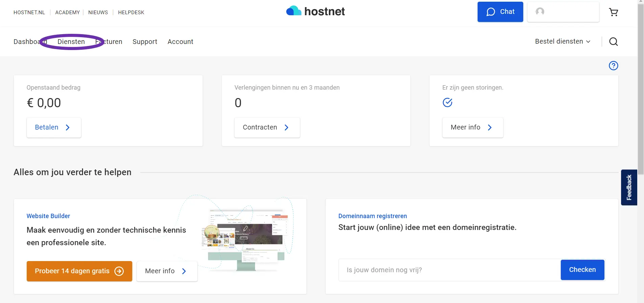Screen dimensions: 644x303
Task: Focus the domain search input field
Action: 450,270
